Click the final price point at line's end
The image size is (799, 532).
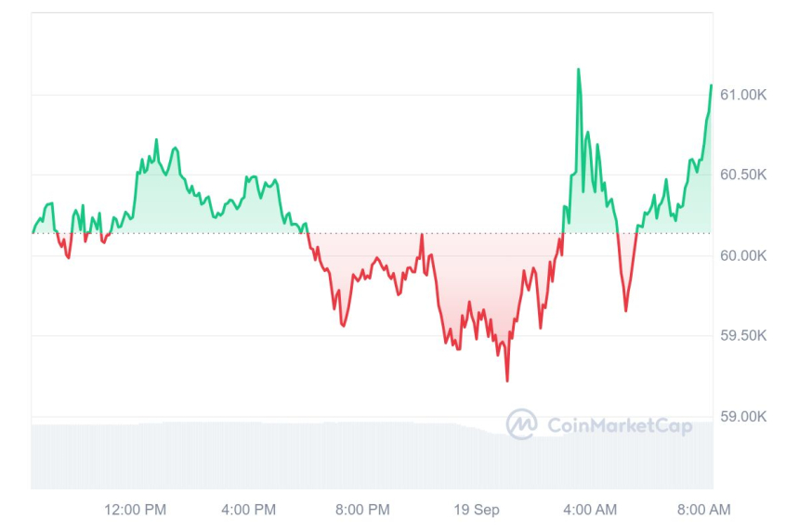click(712, 85)
